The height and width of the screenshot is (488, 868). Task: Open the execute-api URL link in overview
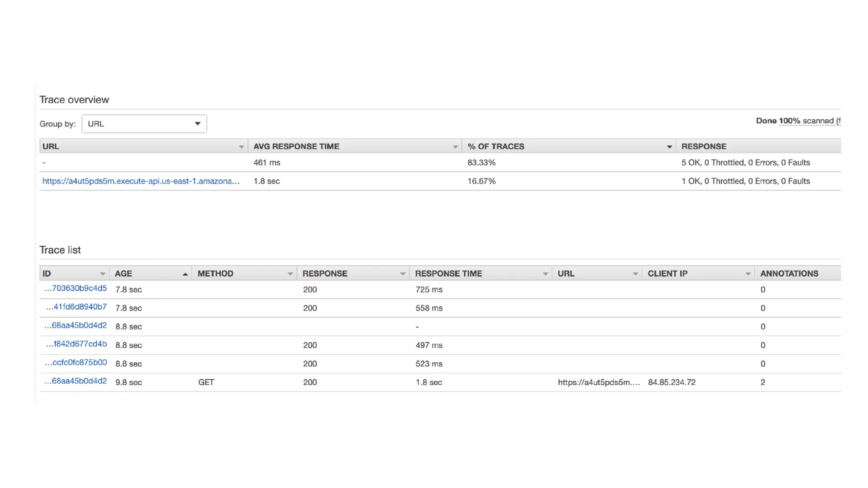pos(141,181)
